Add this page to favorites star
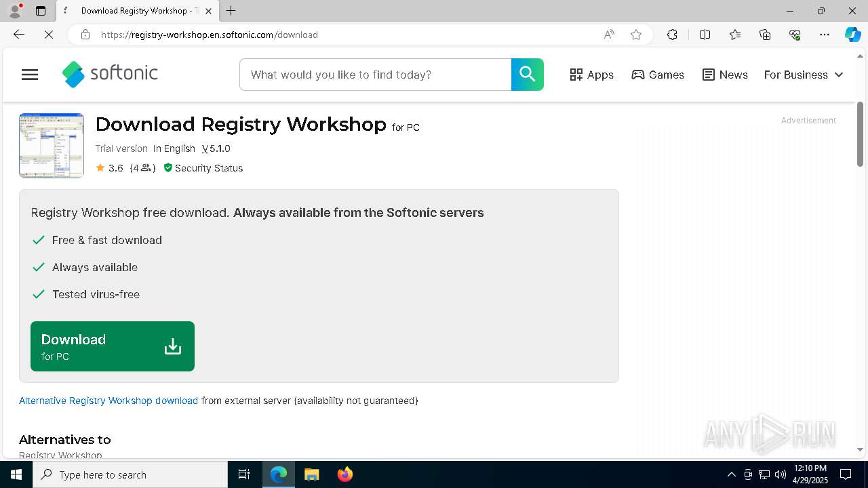The height and width of the screenshot is (488, 868). point(636,35)
